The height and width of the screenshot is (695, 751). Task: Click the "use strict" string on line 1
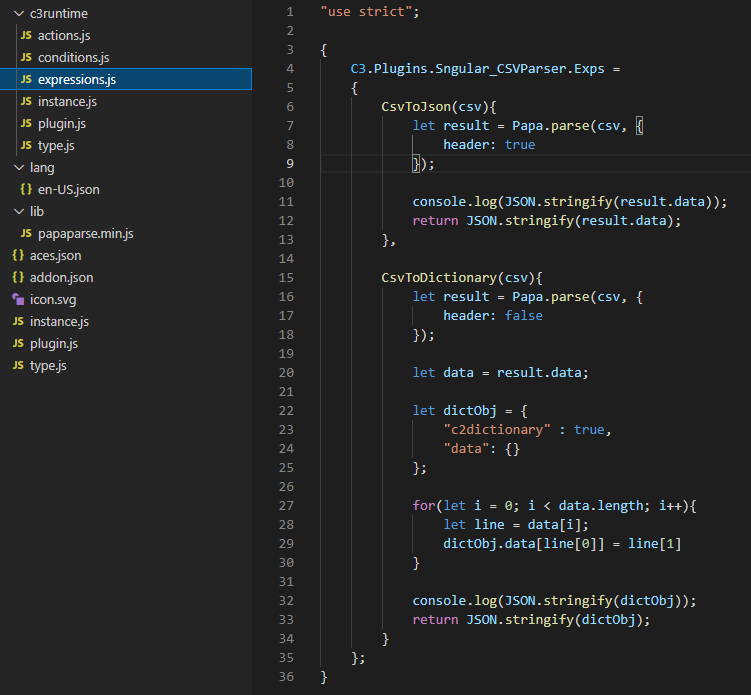tap(366, 11)
